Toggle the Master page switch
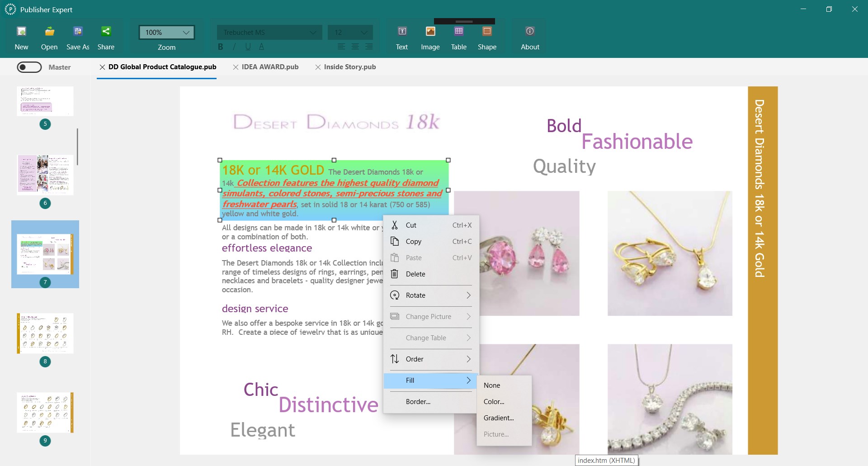The height and width of the screenshot is (466, 868). (29, 67)
